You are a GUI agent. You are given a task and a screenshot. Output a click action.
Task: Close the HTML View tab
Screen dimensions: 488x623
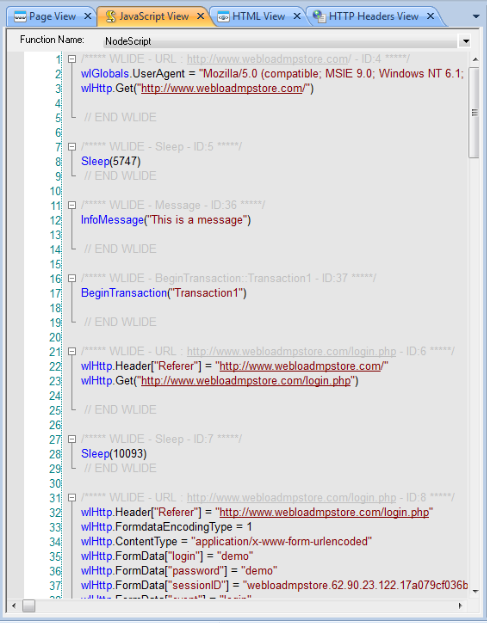pos(297,16)
